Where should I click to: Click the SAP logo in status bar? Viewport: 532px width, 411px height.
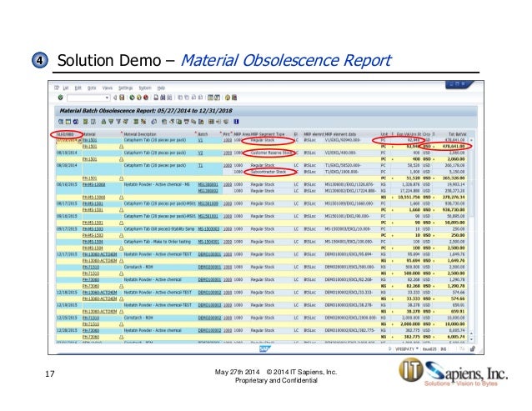(265, 349)
